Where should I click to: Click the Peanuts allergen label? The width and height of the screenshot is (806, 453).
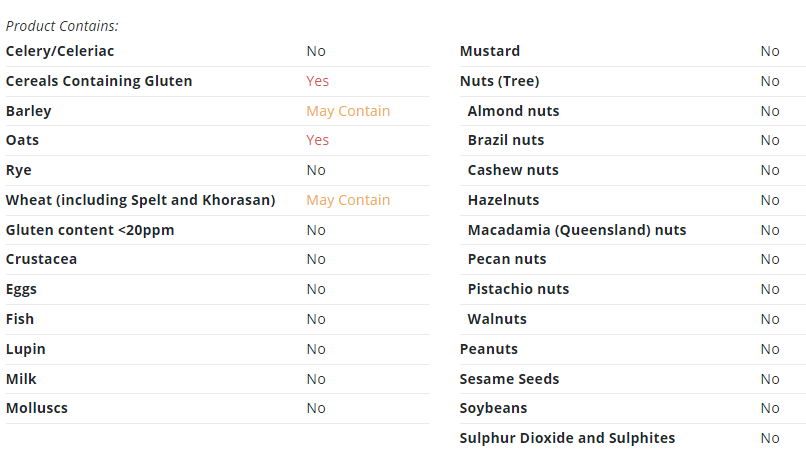point(488,349)
